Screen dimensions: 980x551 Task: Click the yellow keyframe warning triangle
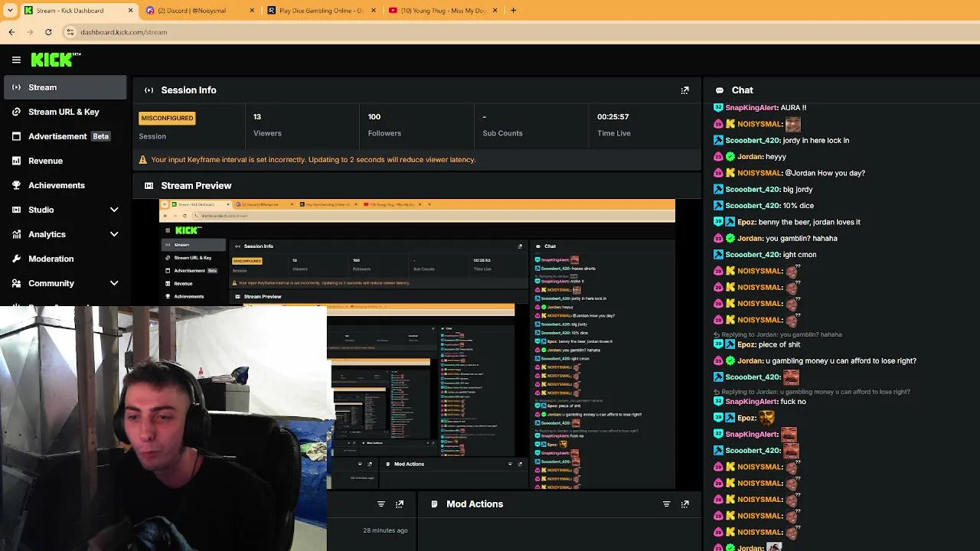142,160
